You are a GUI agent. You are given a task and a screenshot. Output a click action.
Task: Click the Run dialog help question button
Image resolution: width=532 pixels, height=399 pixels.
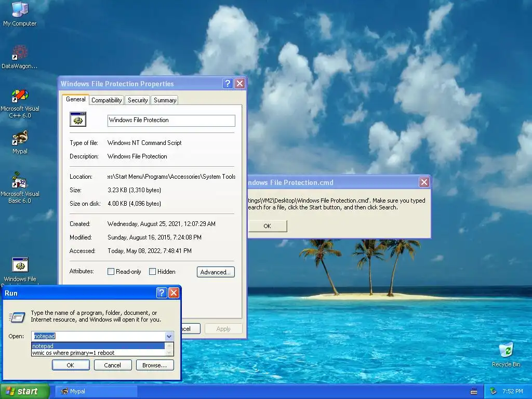162,293
